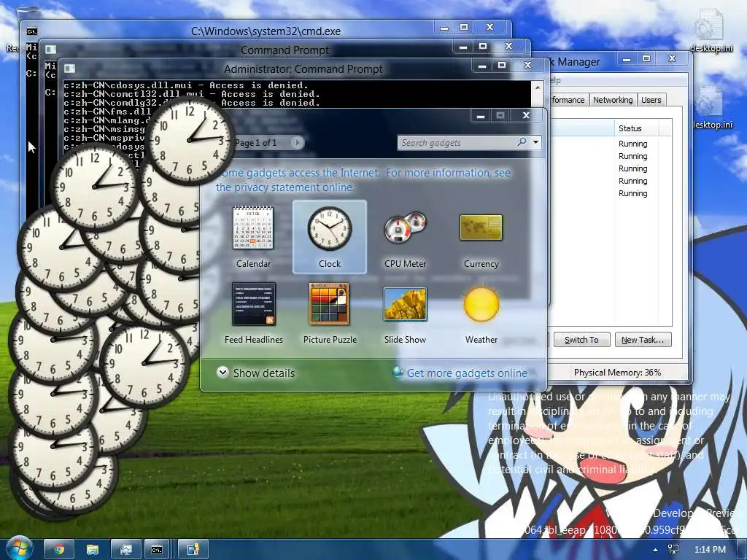
Task: Click the network icon in system tray
Action: pos(673,550)
